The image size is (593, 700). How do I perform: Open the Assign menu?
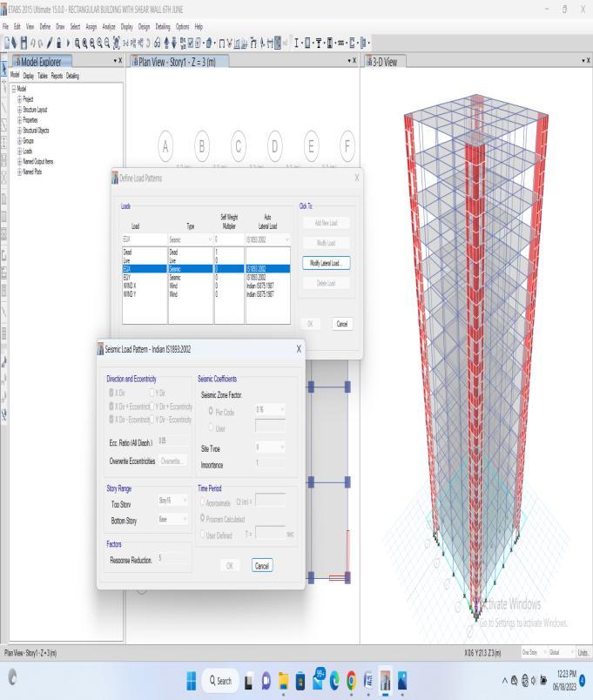[91, 27]
